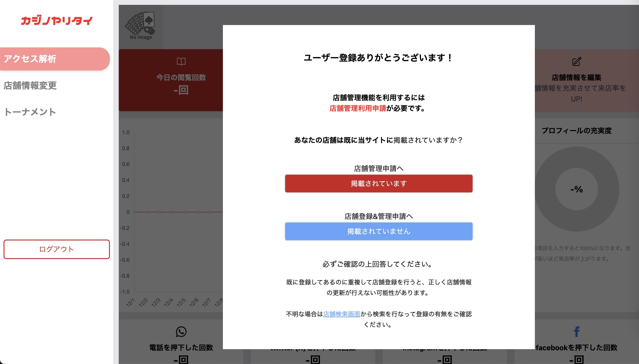
Task: Click the カジノヤリタイ logo
Action: pos(56,20)
